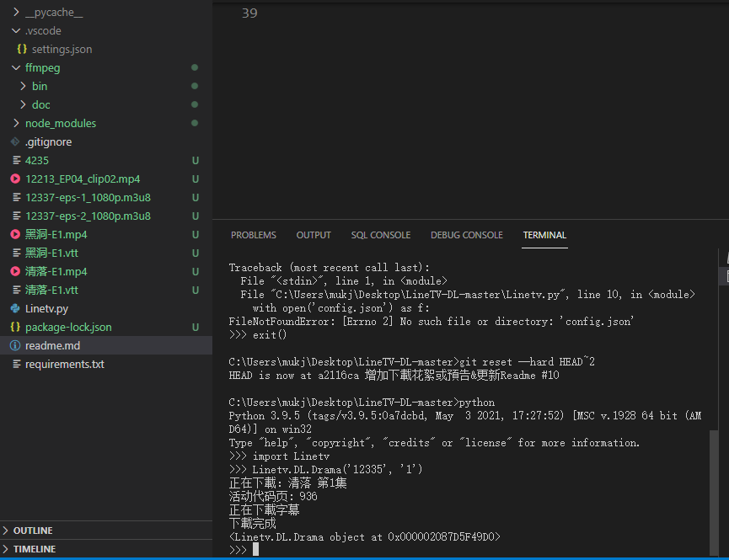Open the 清落-E1.vtt subtitle file

coord(51,290)
